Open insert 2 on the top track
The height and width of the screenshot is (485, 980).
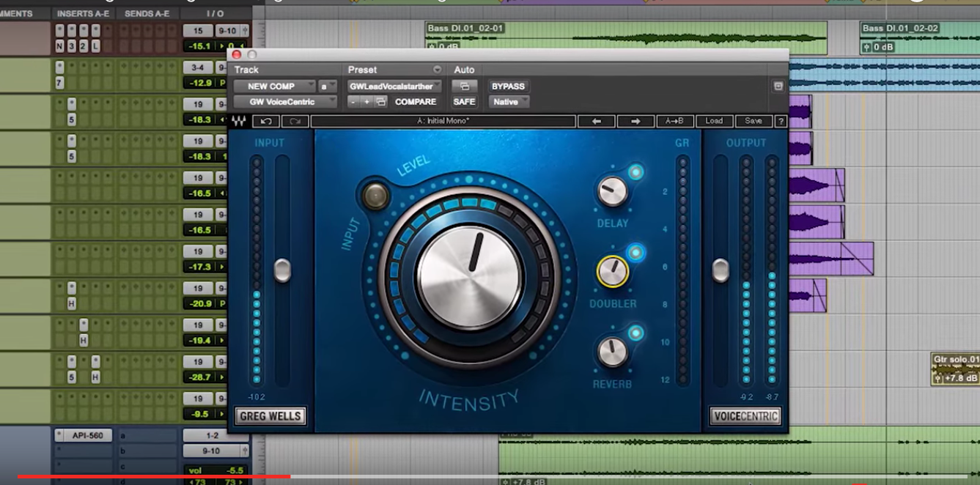point(84,46)
